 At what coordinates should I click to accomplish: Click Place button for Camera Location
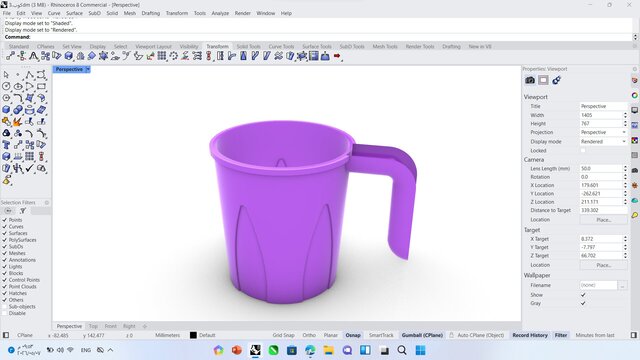click(x=604, y=220)
